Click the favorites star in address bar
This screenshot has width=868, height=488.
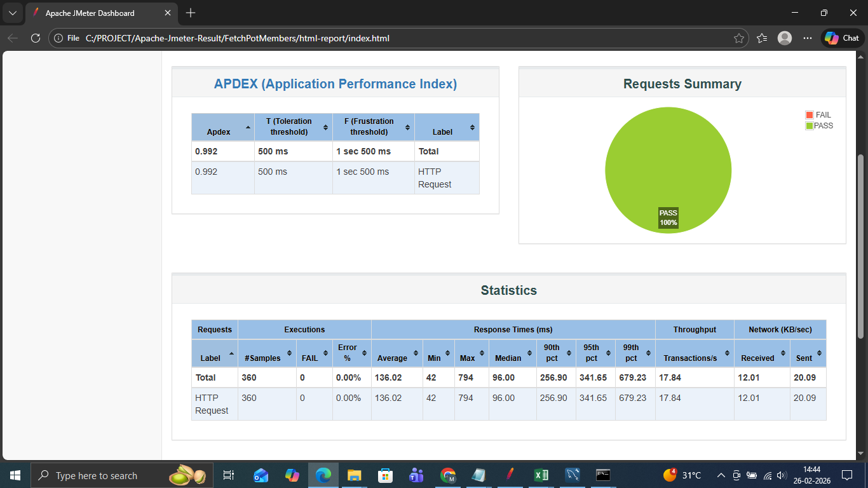(x=738, y=38)
